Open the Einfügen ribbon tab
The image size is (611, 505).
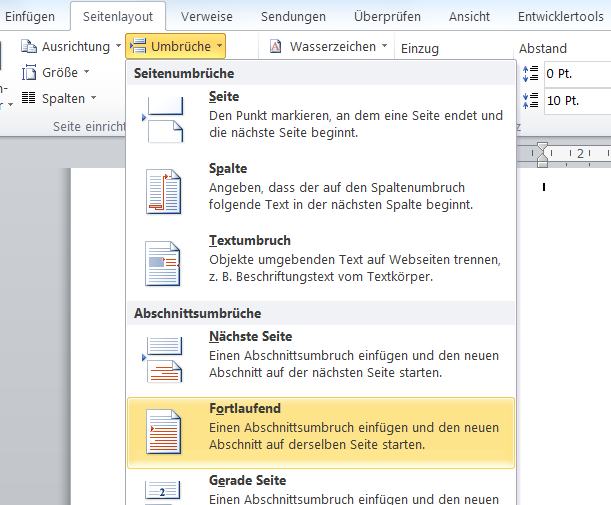(x=30, y=17)
